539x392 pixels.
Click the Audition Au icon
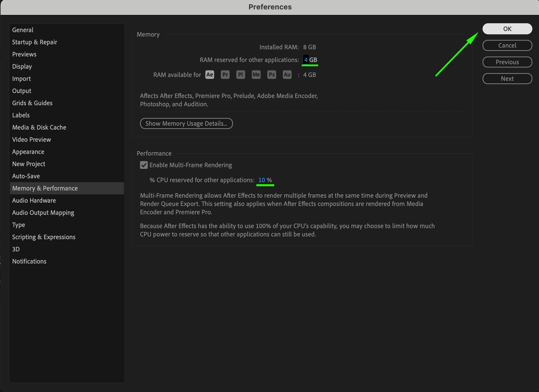click(x=287, y=74)
